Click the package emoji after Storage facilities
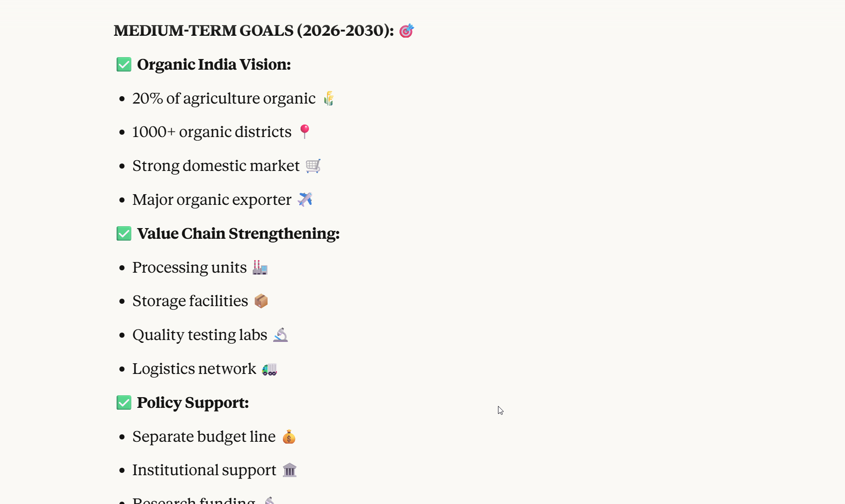 point(261,301)
